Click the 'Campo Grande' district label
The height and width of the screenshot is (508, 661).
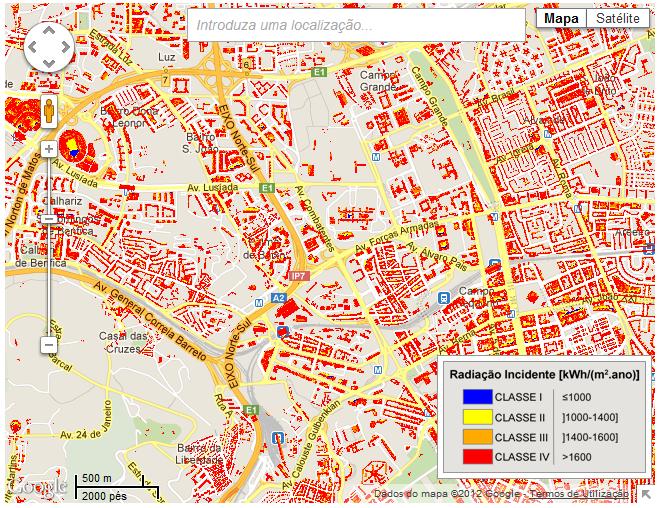378,81
